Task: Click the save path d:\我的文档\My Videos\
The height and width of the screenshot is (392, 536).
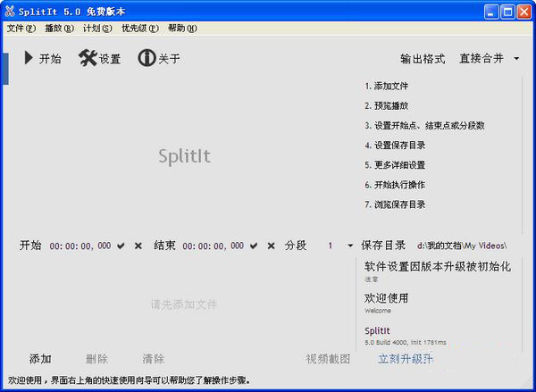Action: (462, 246)
